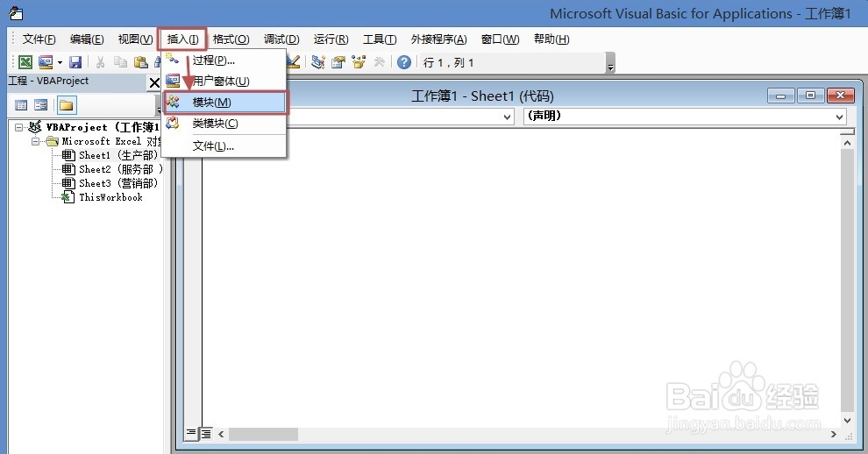The width and height of the screenshot is (868, 454).
Task: Select the Microsoft Excel 对象 folder item
Action: point(110,142)
